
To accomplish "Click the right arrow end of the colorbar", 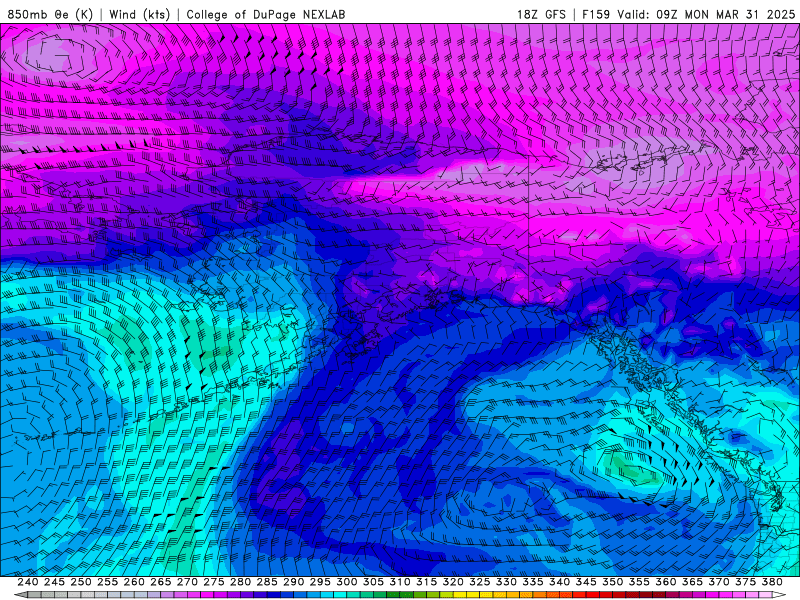I will pos(779,595).
